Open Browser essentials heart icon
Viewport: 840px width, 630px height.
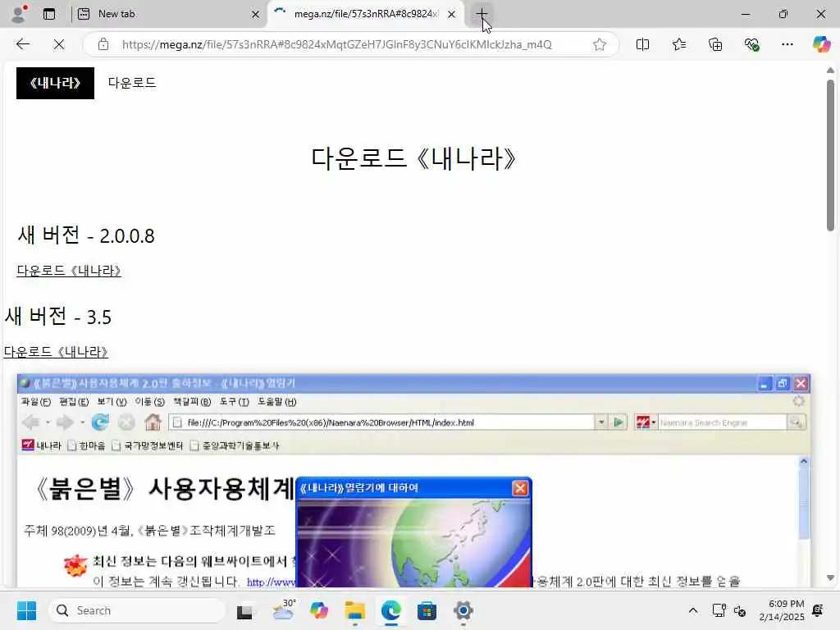click(x=751, y=44)
